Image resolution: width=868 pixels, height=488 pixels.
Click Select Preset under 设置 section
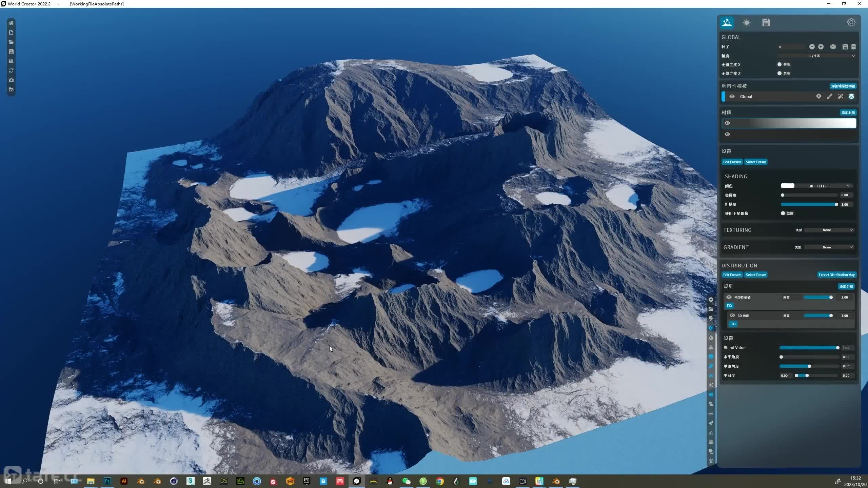pos(756,162)
